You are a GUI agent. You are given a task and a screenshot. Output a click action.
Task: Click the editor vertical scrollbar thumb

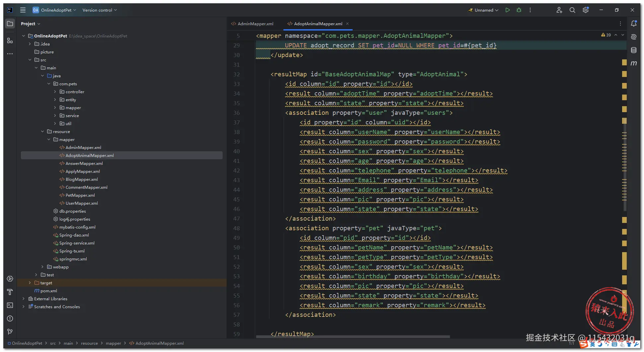[x=624, y=164]
